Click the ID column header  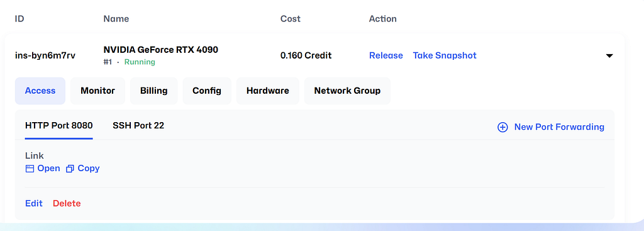(19, 19)
